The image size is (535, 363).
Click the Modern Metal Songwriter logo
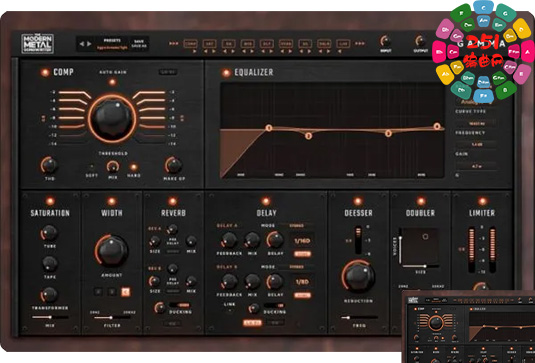click(x=38, y=43)
